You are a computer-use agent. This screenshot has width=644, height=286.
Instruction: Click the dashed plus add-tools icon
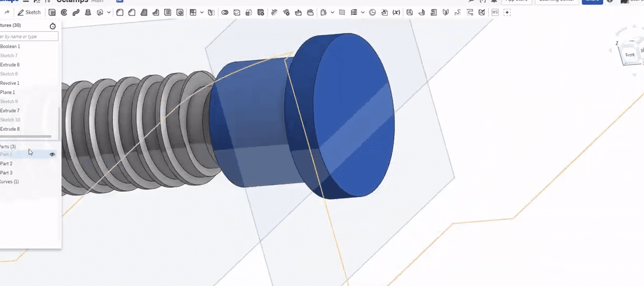tap(507, 12)
